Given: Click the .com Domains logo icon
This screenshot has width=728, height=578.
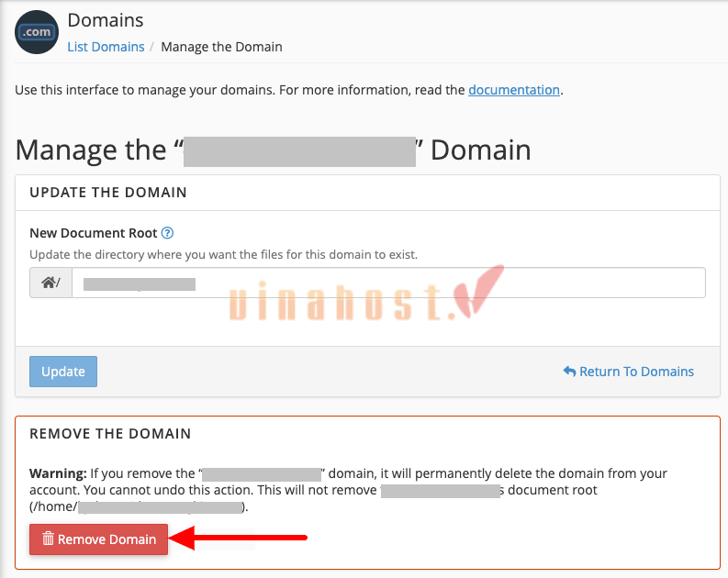Looking at the screenshot, I should pos(37,32).
